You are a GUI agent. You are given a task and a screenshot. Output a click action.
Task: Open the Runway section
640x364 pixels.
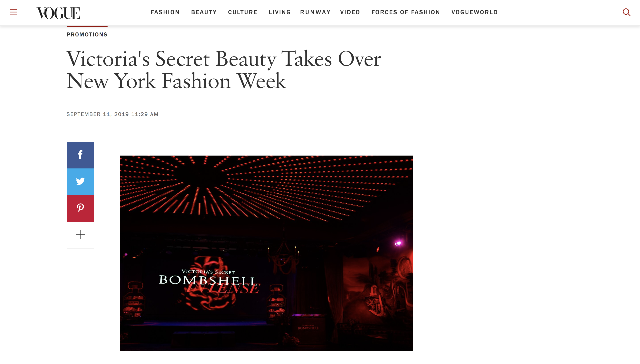click(x=315, y=12)
